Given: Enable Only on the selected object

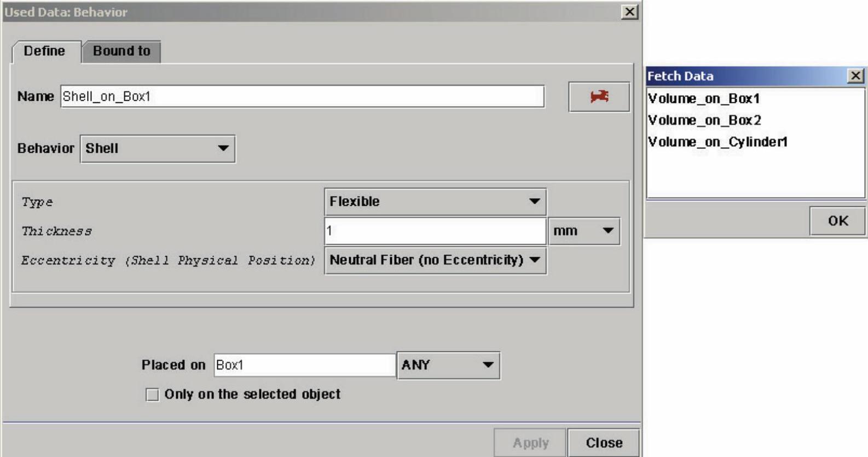Looking at the screenshot, I should point(152,395).
